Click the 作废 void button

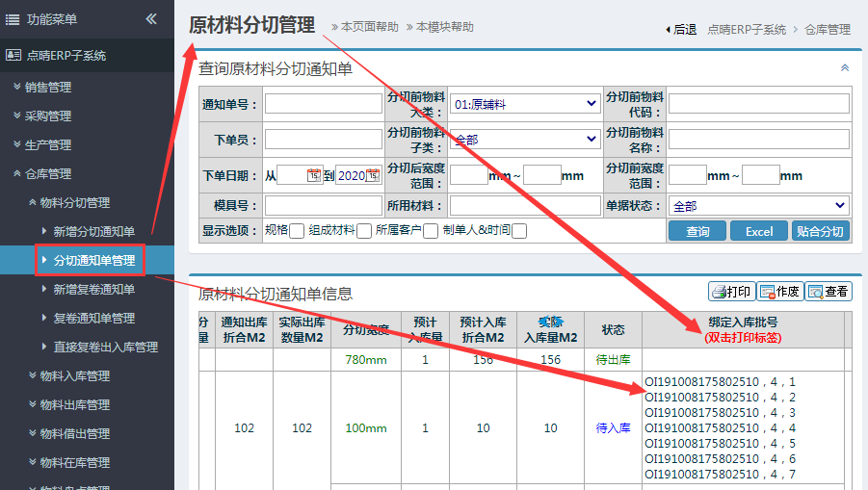779,292
